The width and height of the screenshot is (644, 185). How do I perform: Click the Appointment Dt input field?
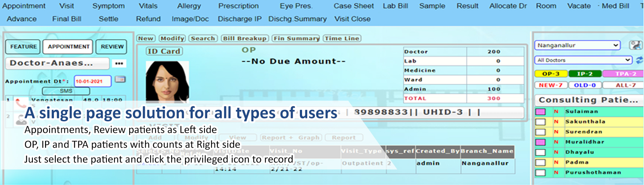tap(92, 81)
